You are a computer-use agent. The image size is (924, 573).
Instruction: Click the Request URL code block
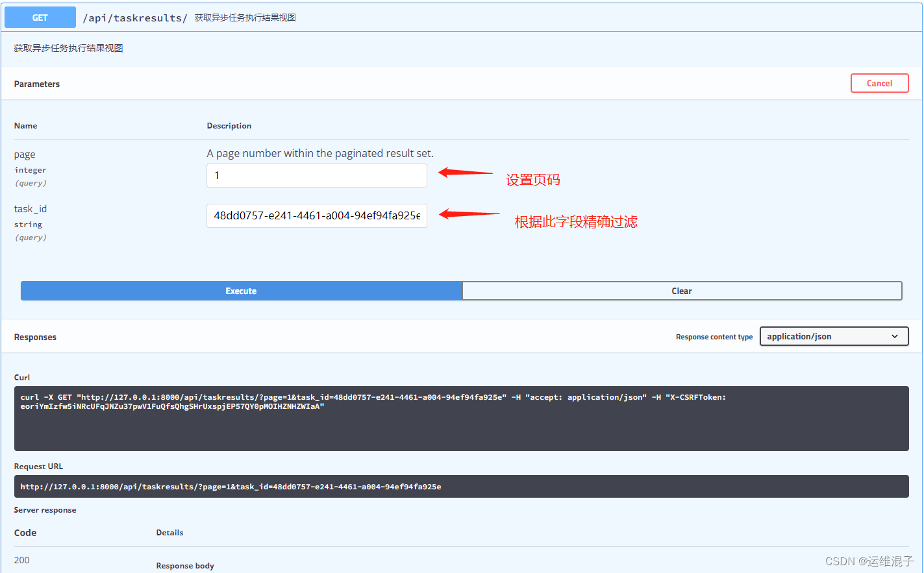[x=461, y=486]
